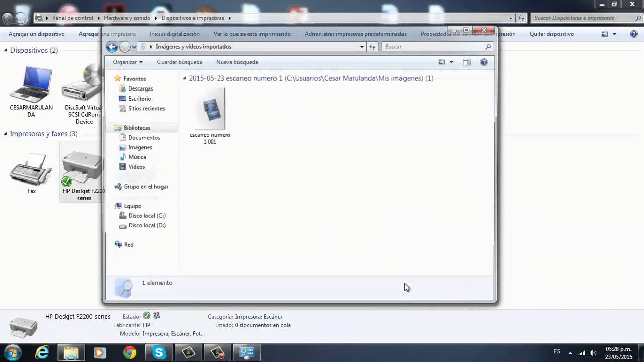The width and height of the screenshot is (644, 362).
Task: Click Nueva búsqueda button
Action: [237, 62]
